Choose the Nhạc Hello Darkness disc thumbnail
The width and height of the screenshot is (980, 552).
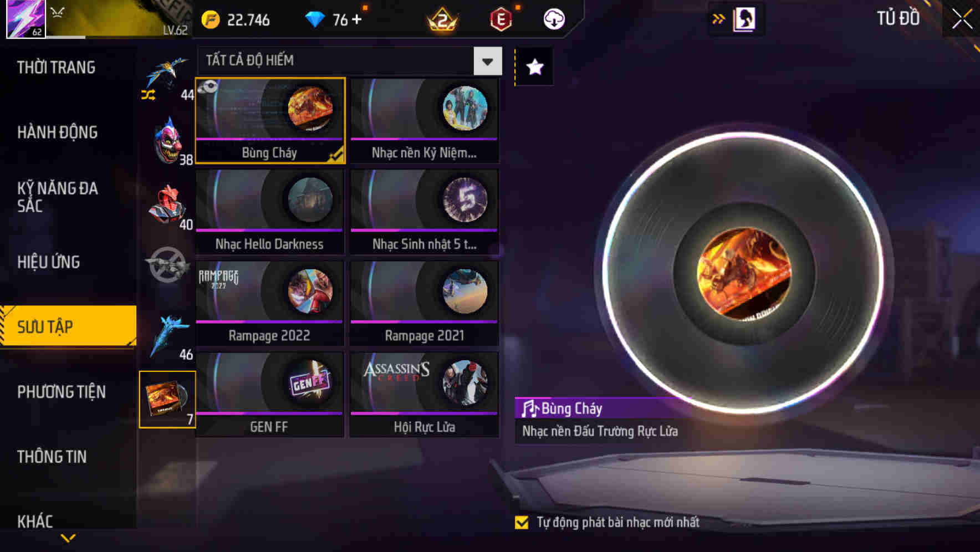[x=310, y=200]
